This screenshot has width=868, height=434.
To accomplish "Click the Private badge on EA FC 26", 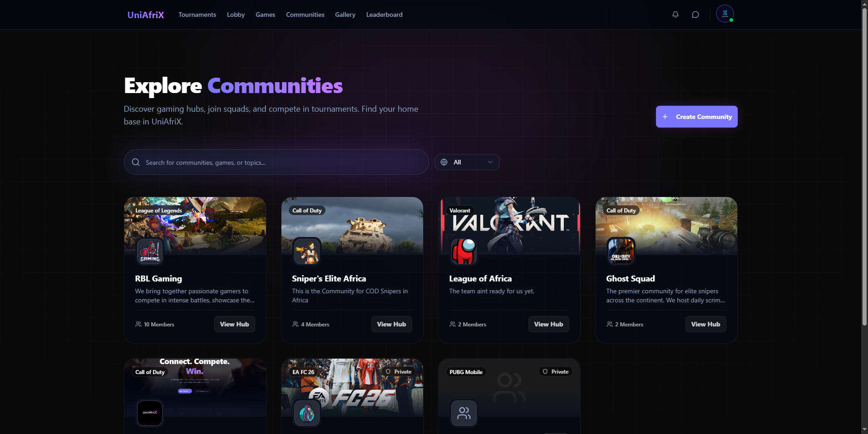I will pyautogui.click(x=399, y=372).
